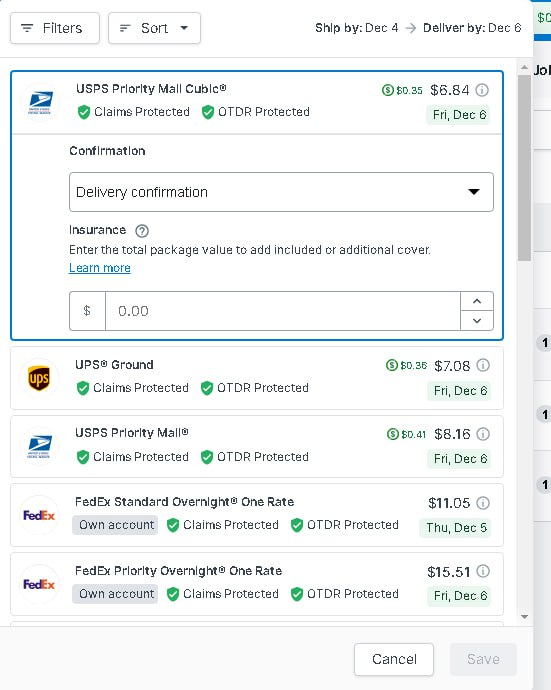551x690 pixels.
Task: Click the Cancel button
Action: 394,659
